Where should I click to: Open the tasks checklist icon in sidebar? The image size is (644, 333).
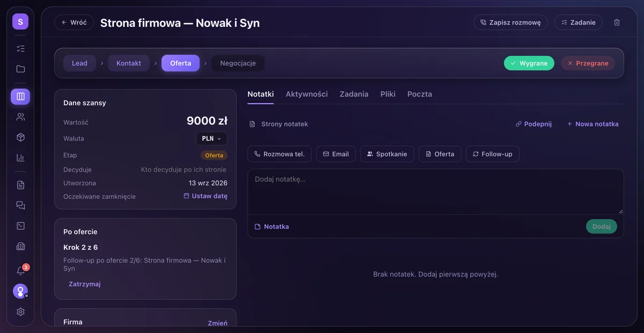[x=20, y=48]
